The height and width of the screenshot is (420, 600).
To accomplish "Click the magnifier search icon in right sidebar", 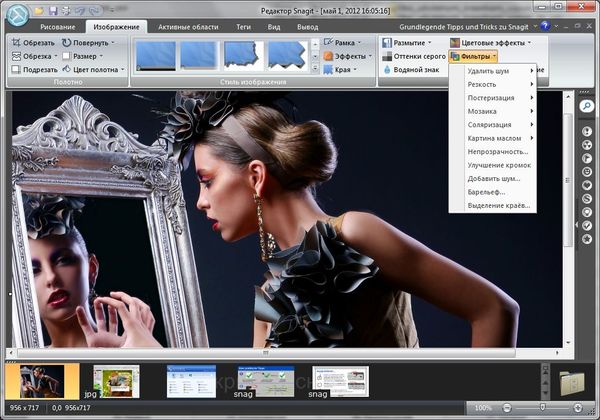I will coord(587,106).
